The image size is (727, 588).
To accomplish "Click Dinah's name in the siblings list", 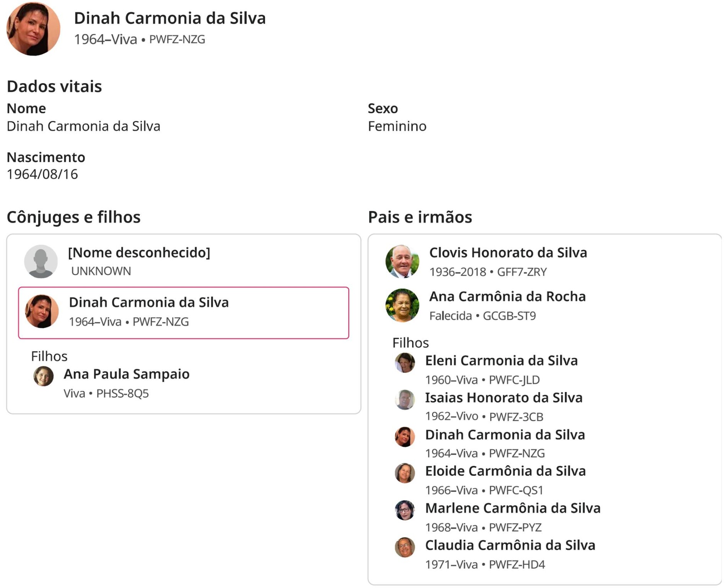I will click(505, 435).
